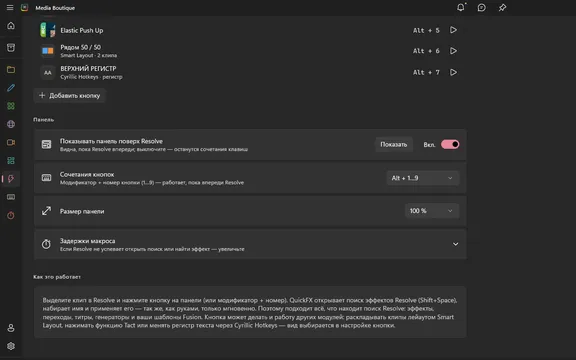
Task: Select the pink lightning QuickFX sidebar item
Action: point(11,179)
